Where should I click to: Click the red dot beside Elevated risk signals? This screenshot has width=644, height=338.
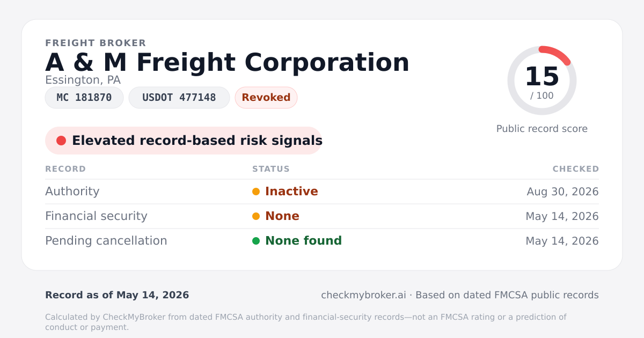(x=61, y=141)
